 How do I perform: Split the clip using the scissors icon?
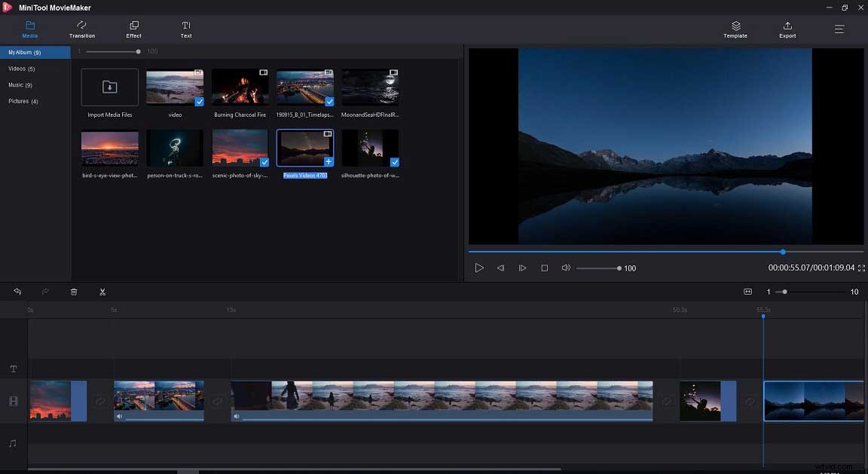(x=102, y=292)
